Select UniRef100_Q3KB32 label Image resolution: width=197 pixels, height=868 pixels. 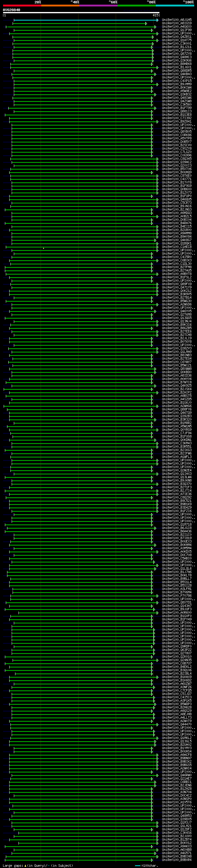(x=177, y=94)
